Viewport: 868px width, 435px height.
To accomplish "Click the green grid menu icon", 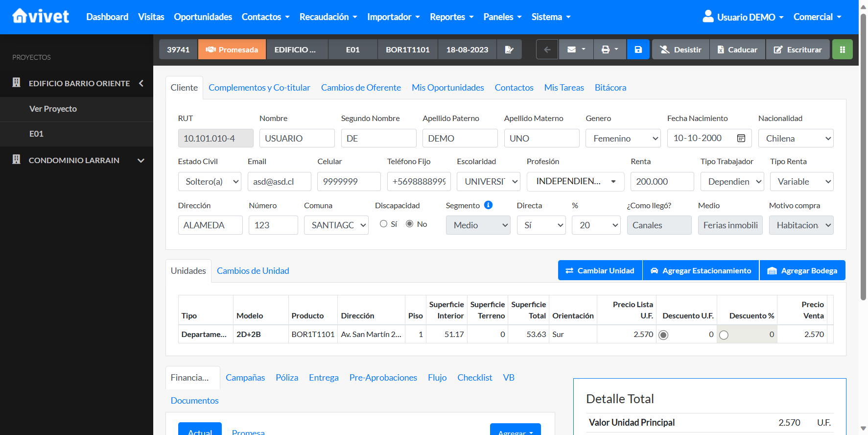I will [x=842, y=49].
